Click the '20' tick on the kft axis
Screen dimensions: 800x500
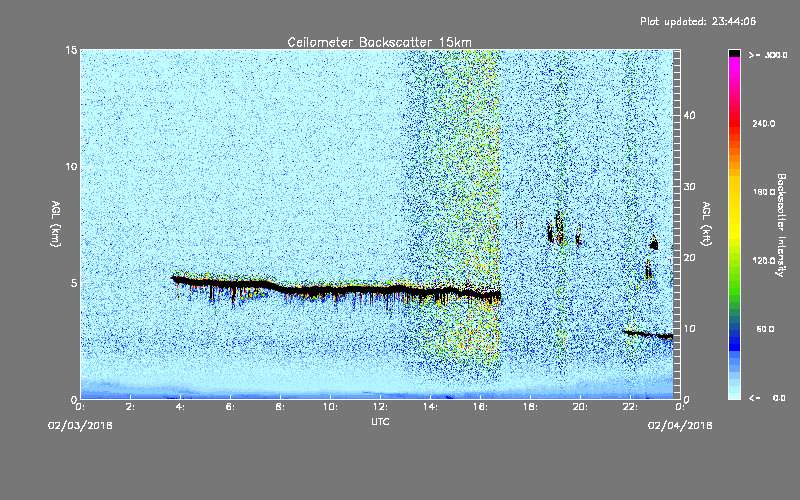(689, 258)
